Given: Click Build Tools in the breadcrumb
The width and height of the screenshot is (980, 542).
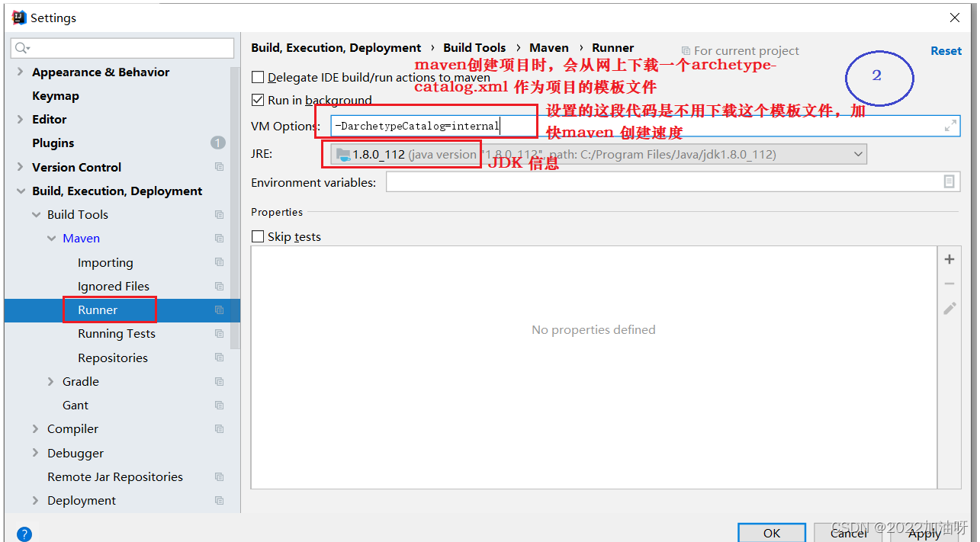Looking at the screenshot, I should (474, 47).
